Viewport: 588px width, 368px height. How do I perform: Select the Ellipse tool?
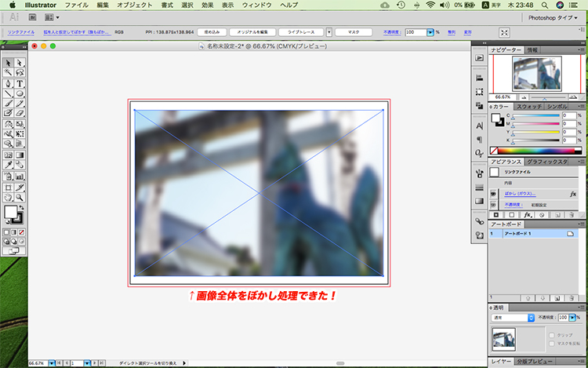(20, 93)
